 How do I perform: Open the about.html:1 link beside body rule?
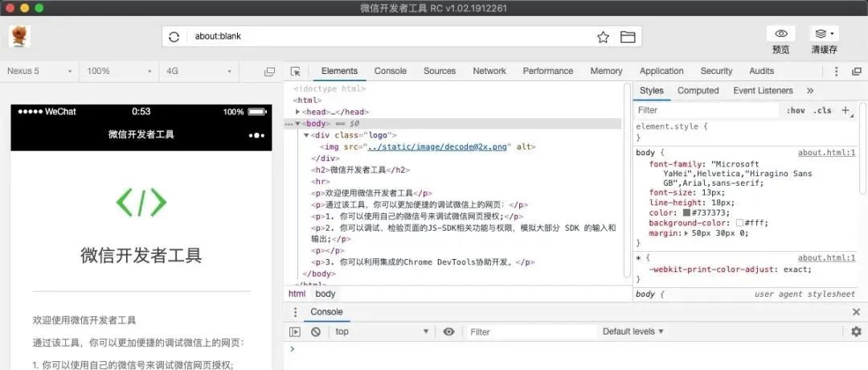[826, 153]
